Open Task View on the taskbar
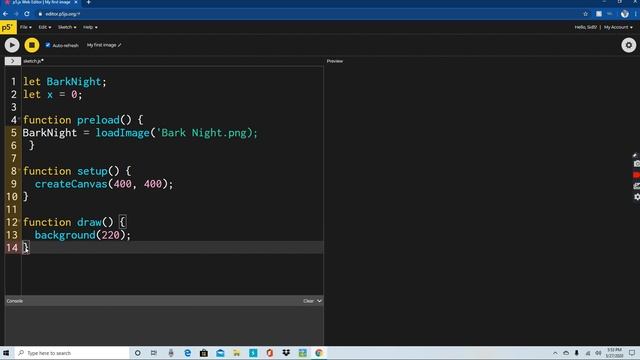Viewport: 640px width, 360px height. (x=154, y=353)
